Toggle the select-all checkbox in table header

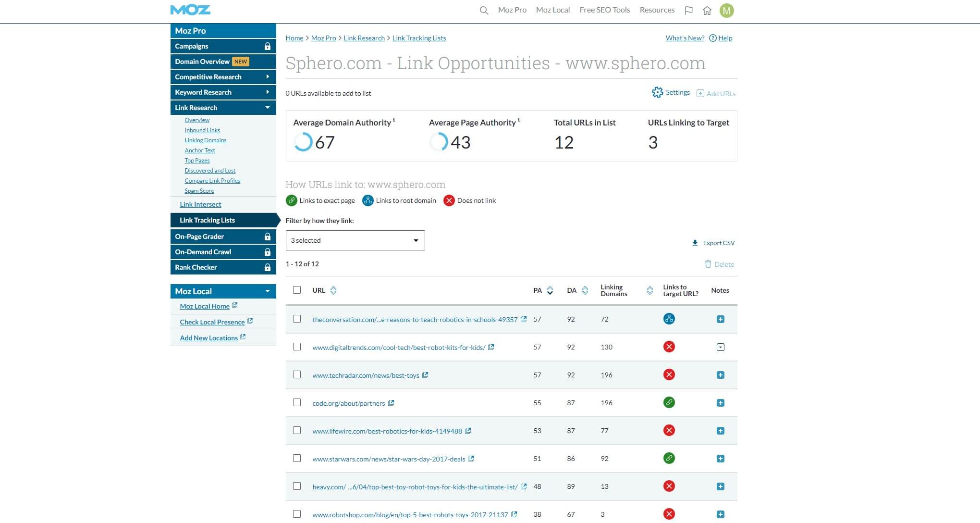[297, 290]
